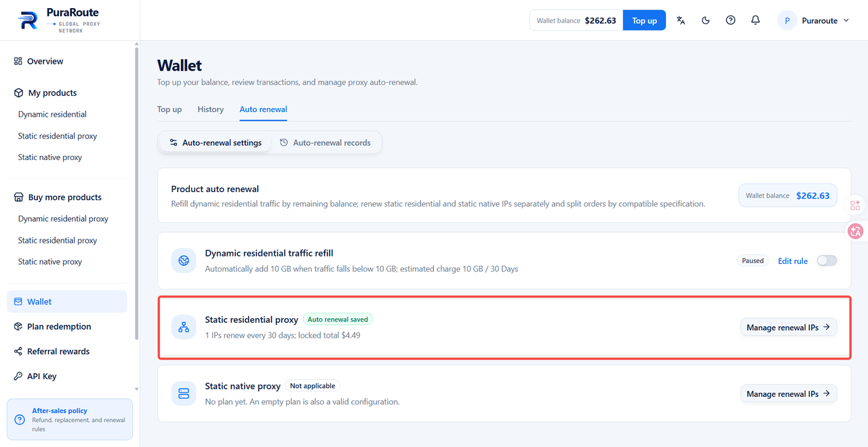
Task: Open Static native proxy under Buy more products
Action: [x=50, y=262]
